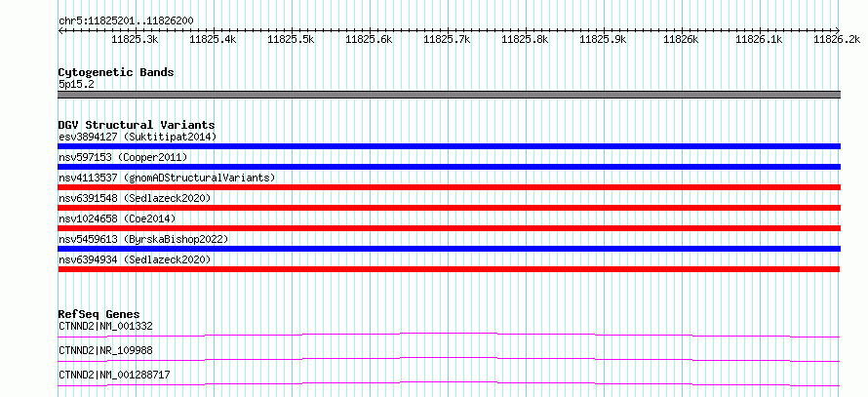The height and width of the screenshot is (397, 868).
Task: Open CTNND2|NR_109988 transcript label
Action: (105, 350)
